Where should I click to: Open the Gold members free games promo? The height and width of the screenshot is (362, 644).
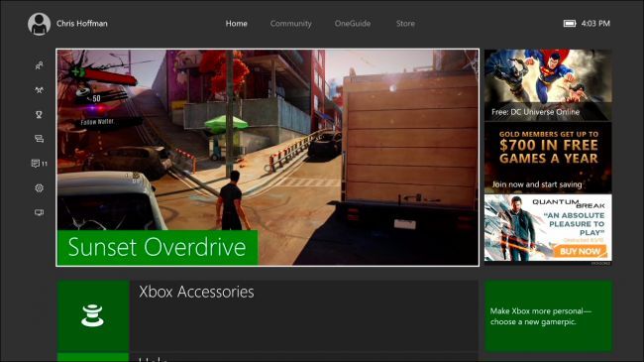click(x=548, y=158)
